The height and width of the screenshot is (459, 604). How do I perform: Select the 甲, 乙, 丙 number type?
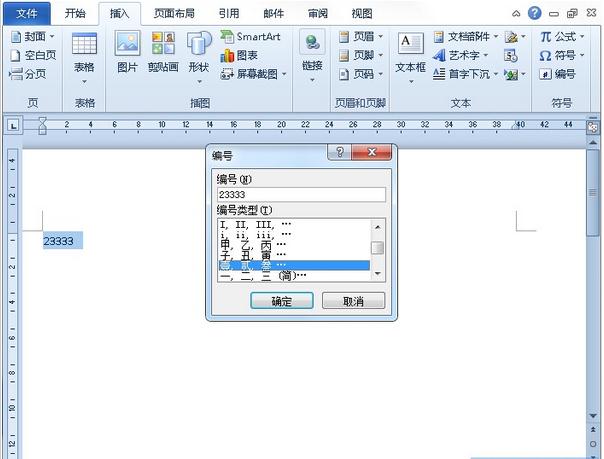point(295,244)
